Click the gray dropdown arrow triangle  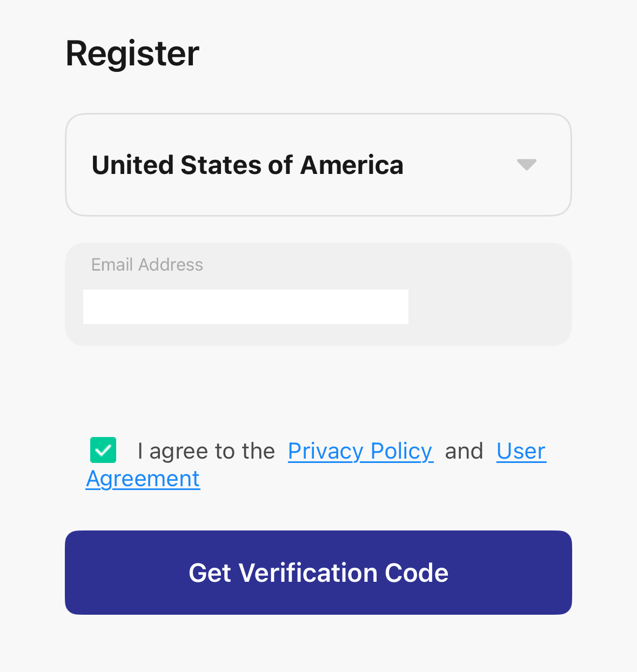click(526, 165)
